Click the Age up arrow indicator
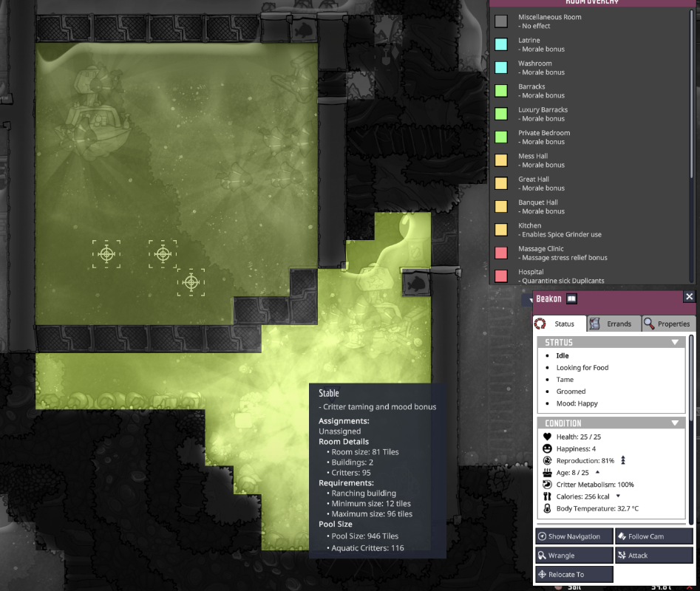 click(597, 472)
